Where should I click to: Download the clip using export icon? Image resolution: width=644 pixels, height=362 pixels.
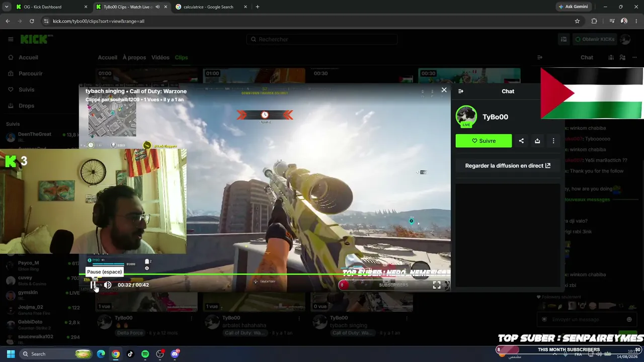click(x=537, y=141)
